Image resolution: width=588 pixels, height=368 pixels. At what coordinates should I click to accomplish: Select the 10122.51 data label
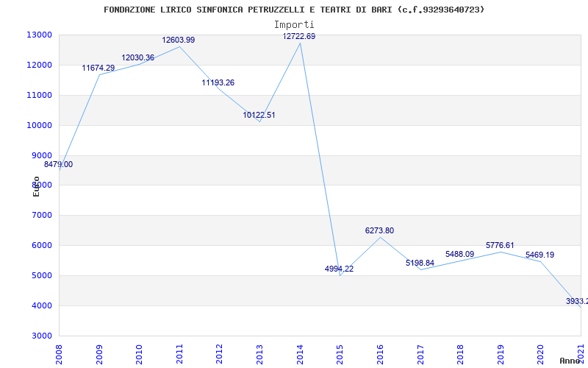click(259, 115)
